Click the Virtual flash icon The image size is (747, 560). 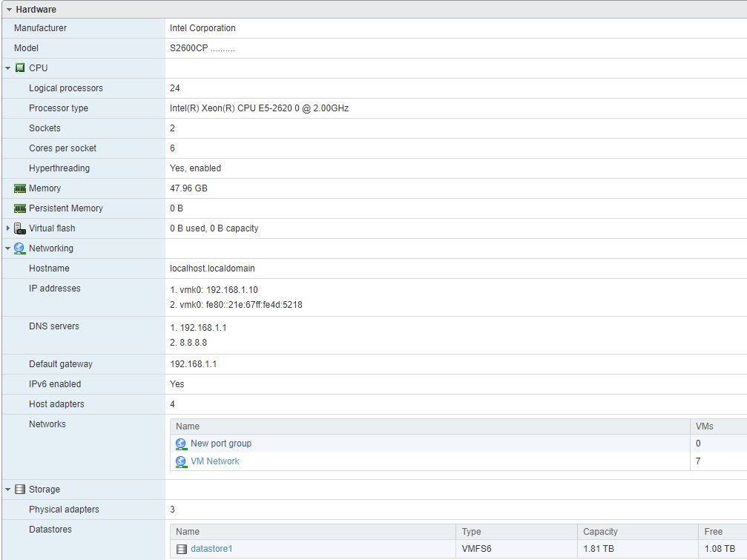(x=20, y=228)
